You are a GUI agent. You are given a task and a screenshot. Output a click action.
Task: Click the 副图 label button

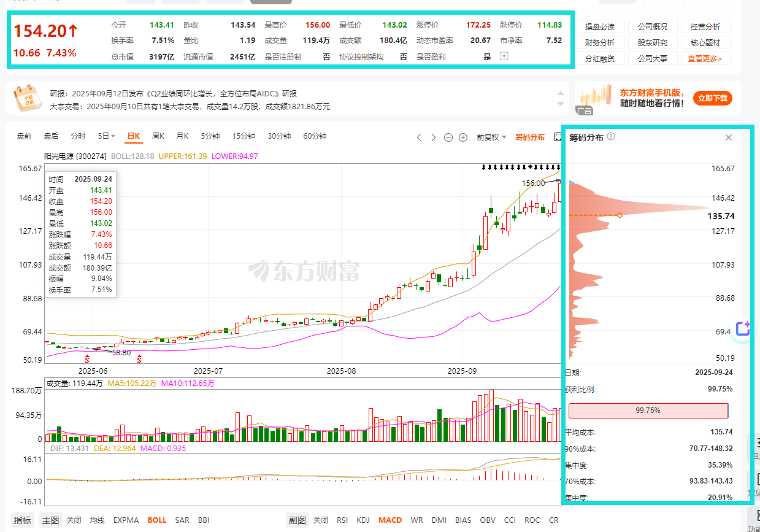pos(297,520)
